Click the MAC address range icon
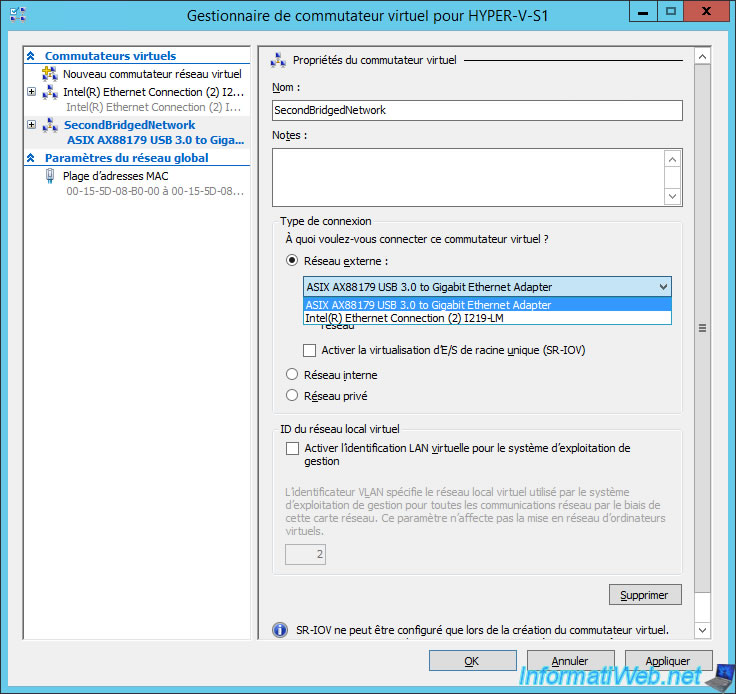The image size is (736, 694). 50,176
